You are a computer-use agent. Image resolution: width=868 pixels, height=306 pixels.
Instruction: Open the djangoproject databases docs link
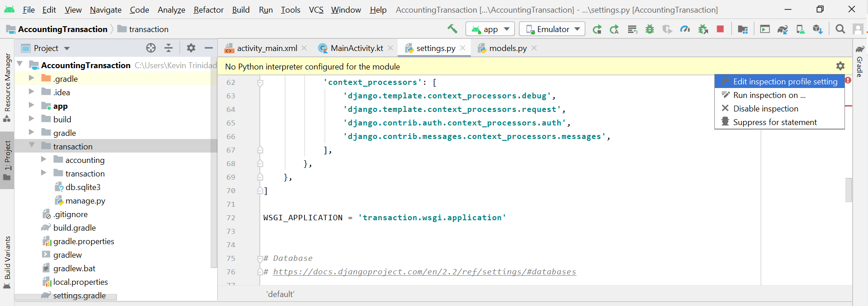click(x=424, y=272)
